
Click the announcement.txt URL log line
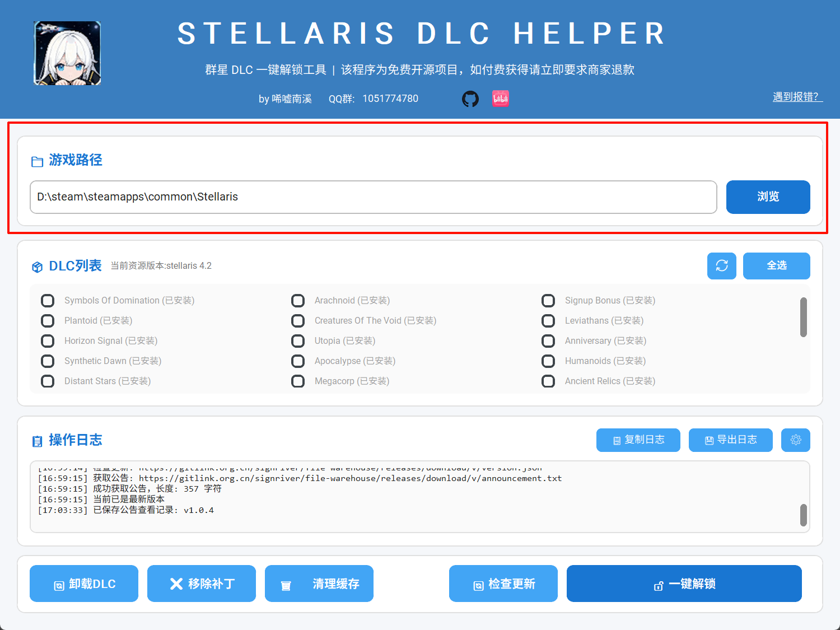[300, 478]
